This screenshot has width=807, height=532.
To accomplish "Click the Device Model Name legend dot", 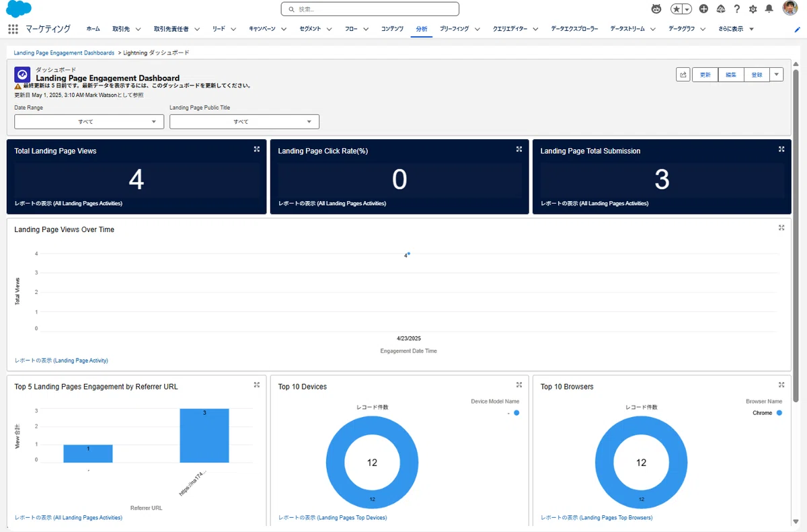I will (516, 413).
